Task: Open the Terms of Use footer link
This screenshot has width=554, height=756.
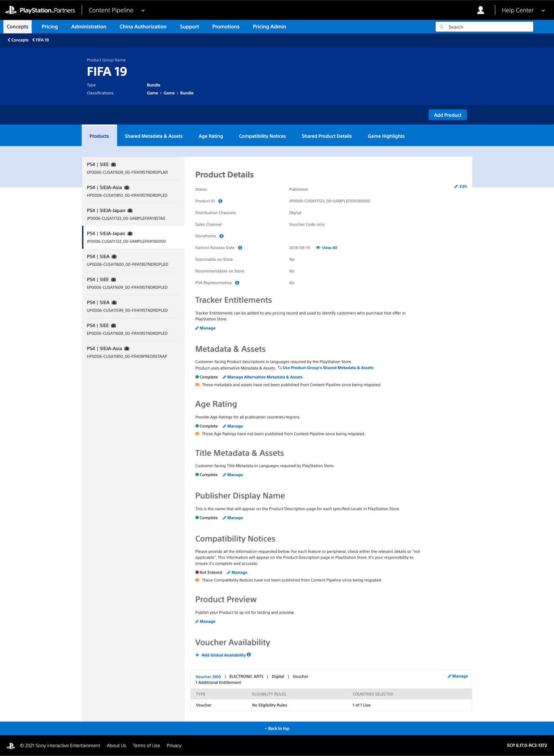Action: pyautogui.click(x=147, y=746)
